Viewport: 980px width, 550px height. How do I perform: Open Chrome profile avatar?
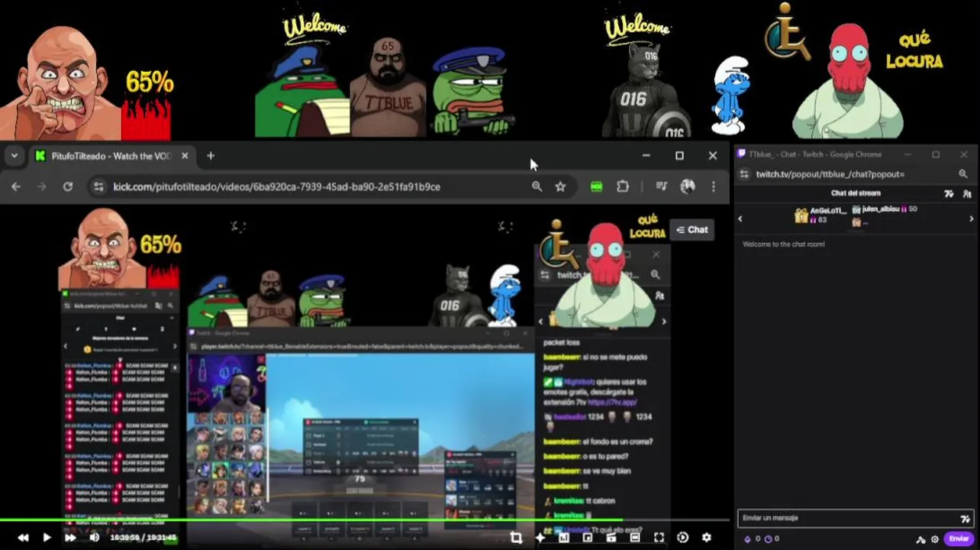point(688,186)
